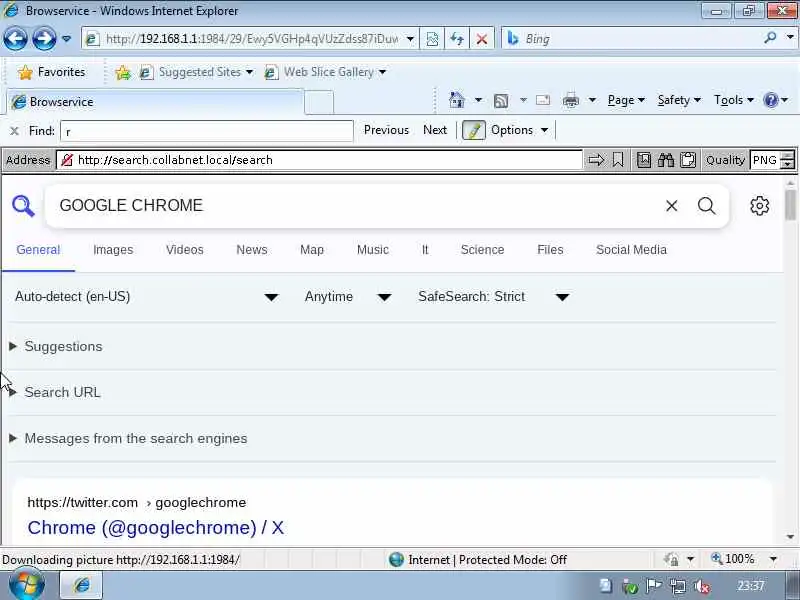Click the Print icon
The height and width of the screenshot is (600, 800).
coord(570,101)
